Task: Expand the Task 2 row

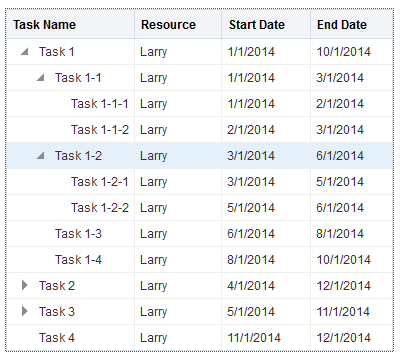Action: pyautogui.click(x=24, y=285)
